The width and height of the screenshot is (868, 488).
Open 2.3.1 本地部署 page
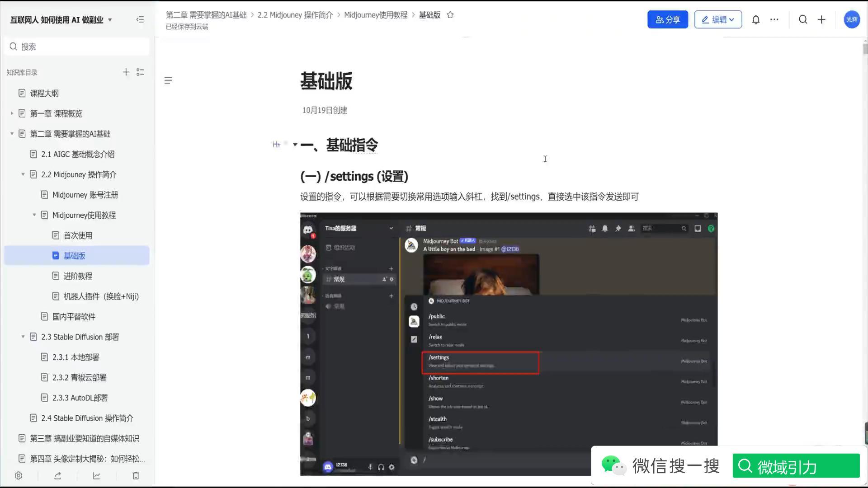click(x=76, y=357)
